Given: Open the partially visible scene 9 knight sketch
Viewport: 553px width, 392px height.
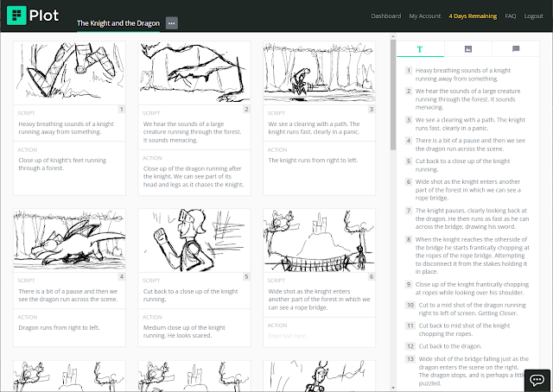Looking at the screenshot, I should coord(319,376).
